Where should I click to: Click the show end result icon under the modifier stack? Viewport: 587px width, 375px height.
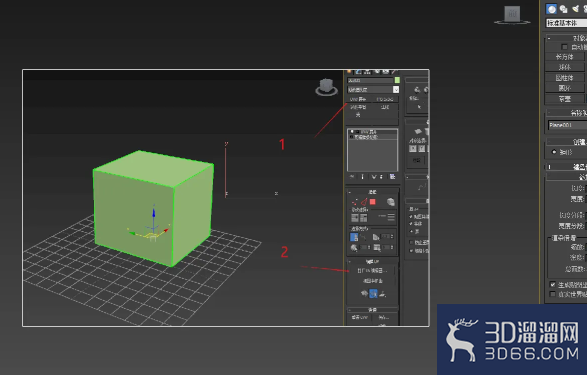point(362,177)
